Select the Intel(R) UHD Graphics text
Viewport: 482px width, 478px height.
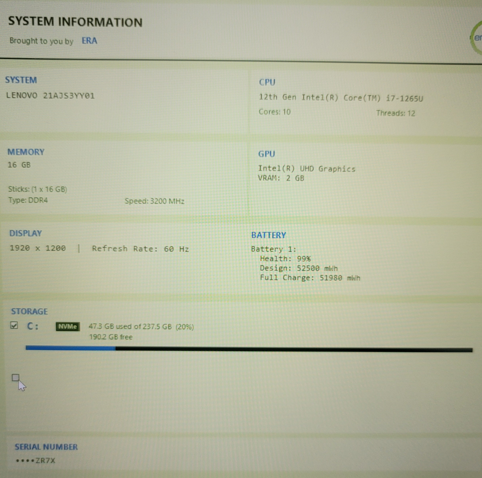307,169
